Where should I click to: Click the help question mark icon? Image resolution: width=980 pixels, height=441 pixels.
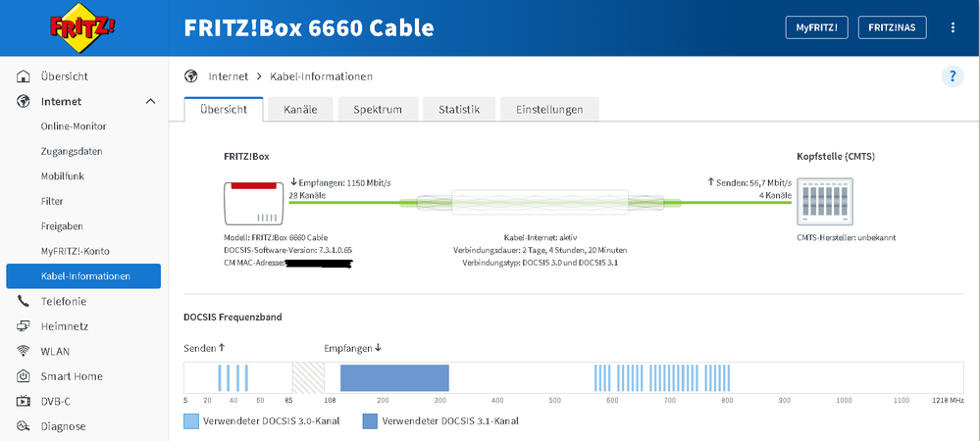[x=952, y=77]
